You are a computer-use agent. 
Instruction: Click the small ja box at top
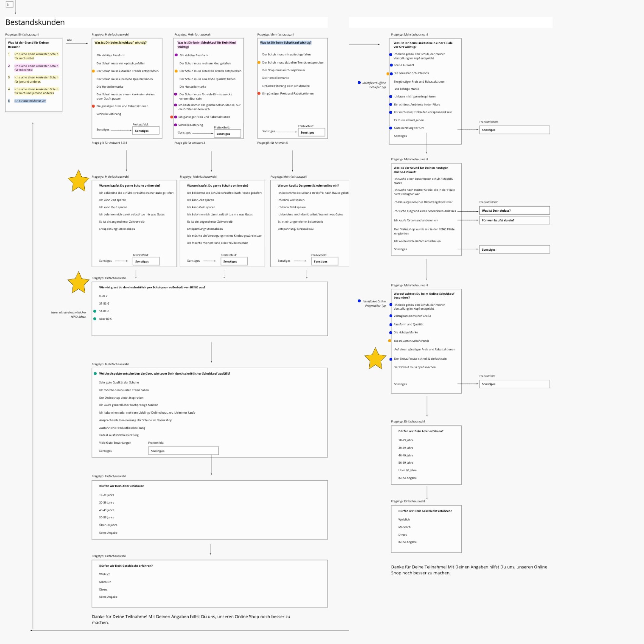(9, 4)
